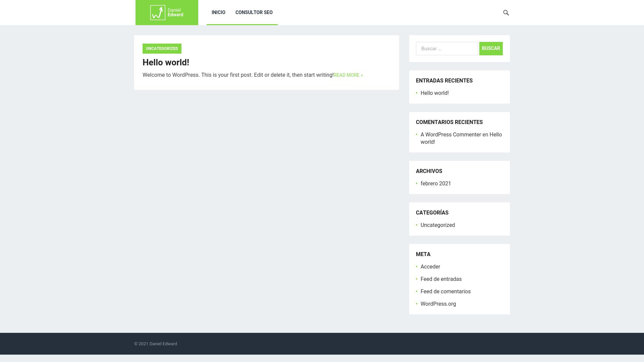
Task: Open A WordPress Commenter author link
Action: [451, 135]
